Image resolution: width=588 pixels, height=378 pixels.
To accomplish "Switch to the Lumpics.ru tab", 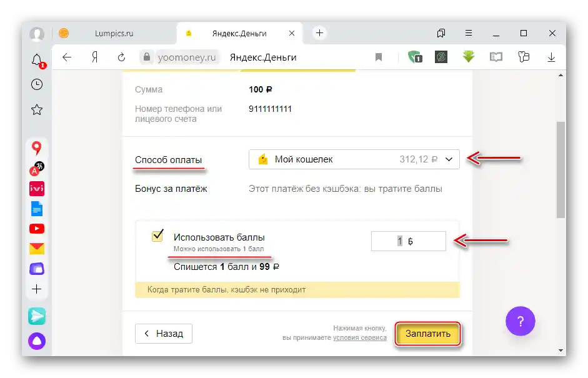I will pos(114,33).
